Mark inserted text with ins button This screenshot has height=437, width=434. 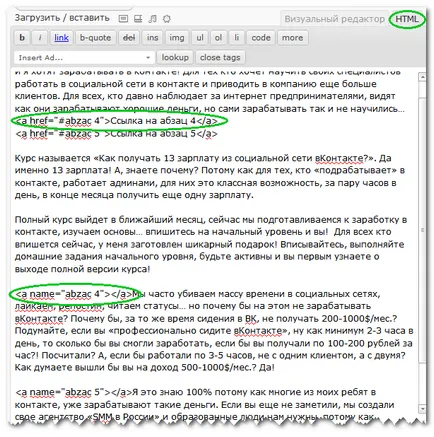(x=152, y=38)
